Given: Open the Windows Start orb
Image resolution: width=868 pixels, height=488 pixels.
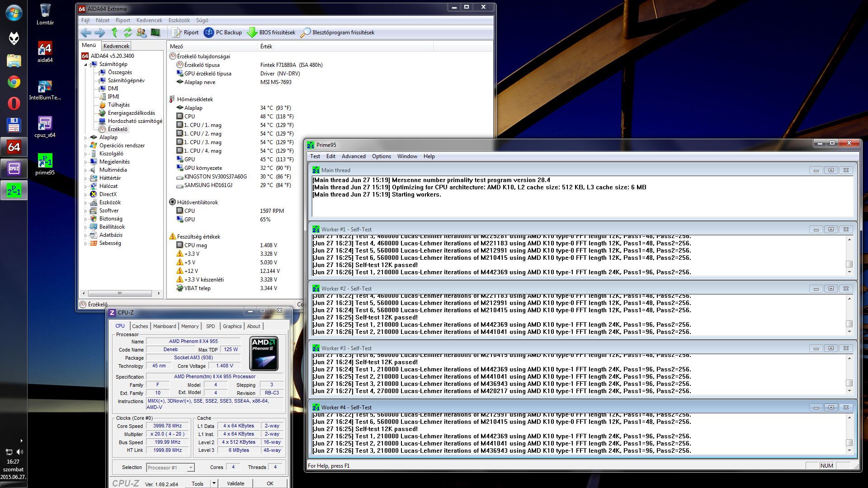Looking at the screenshot, I should coord(14,13).
